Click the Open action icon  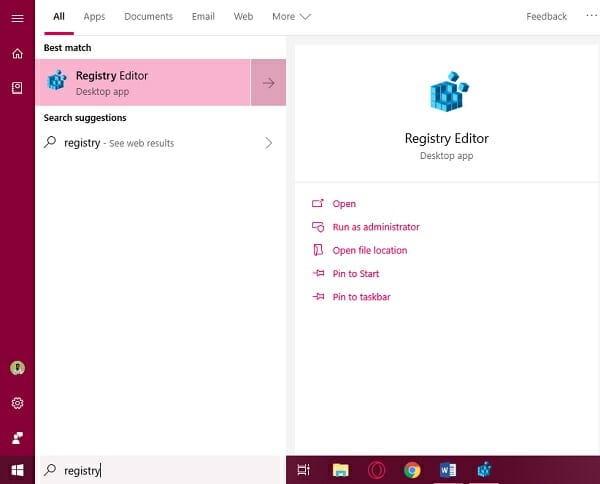click(x=318, y=203)
